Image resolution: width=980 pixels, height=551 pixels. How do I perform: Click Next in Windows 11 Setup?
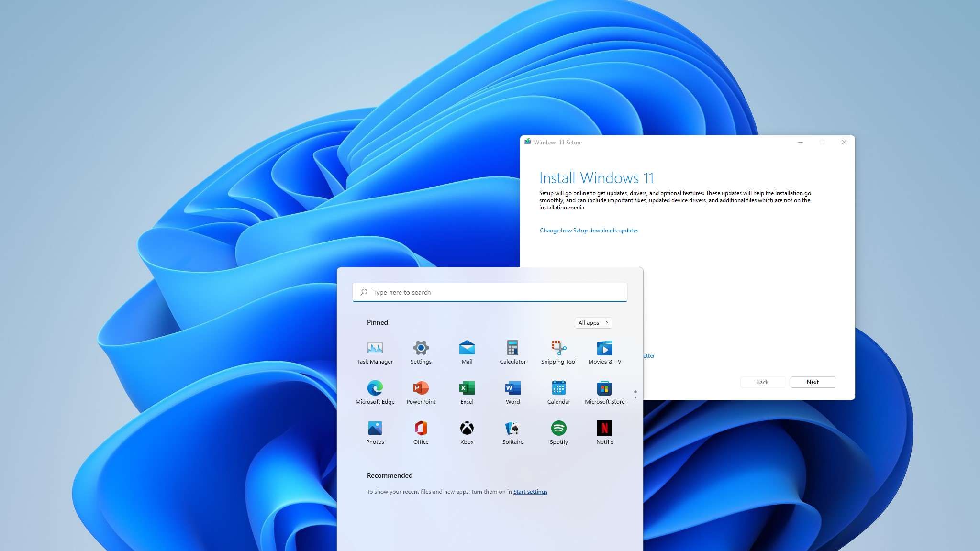coord(813,382)
